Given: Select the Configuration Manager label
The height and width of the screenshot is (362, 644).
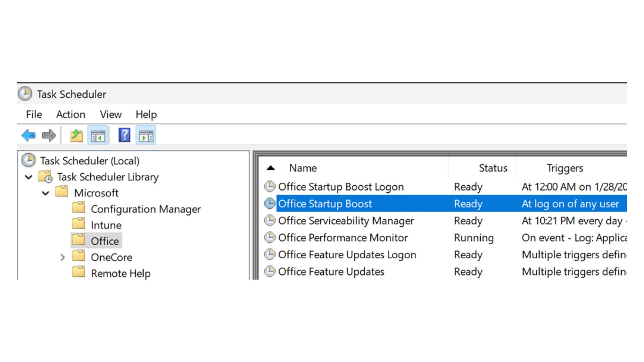Looking at the screenshot, I should click(x=146, y=209).
